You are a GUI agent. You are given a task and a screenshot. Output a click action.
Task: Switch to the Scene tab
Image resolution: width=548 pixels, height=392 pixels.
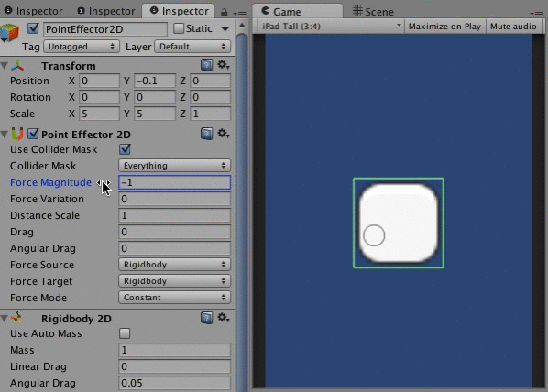coord(373,12)
